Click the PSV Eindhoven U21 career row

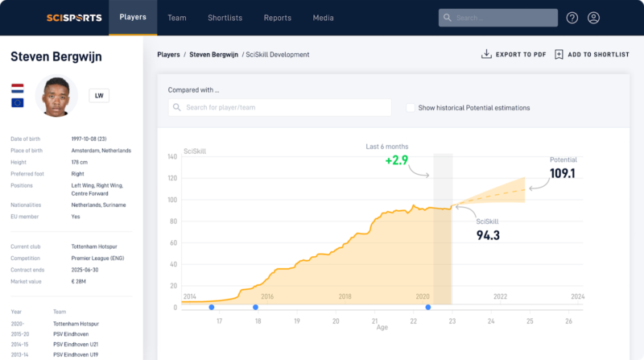(55, 345)
